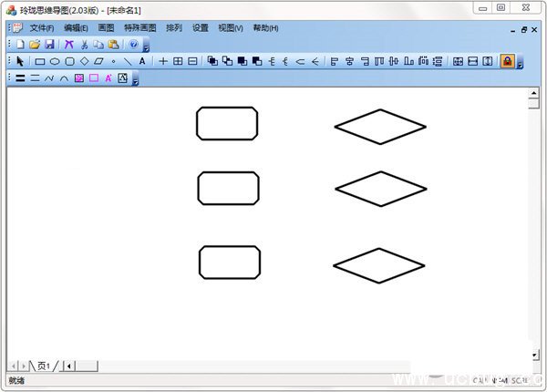
Task: Select the diagonal line tool
Action: coord(128,62)
